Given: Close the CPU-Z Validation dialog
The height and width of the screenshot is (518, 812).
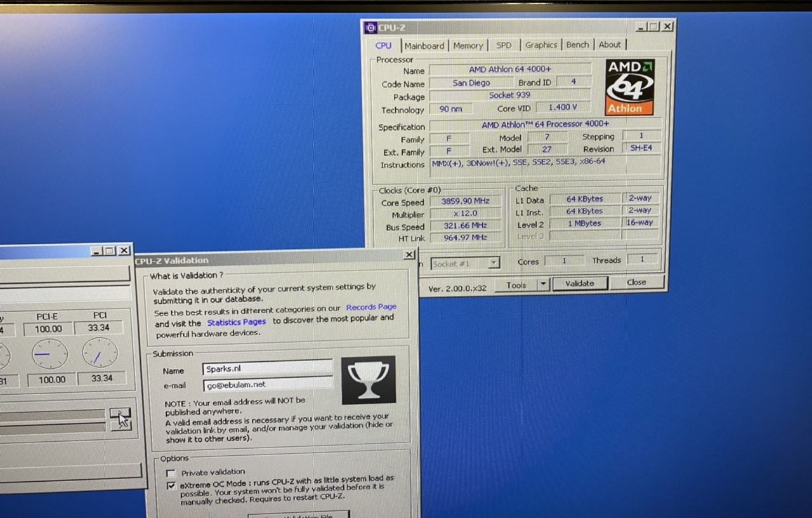Looking at the screenshot, I should [409, 255].
